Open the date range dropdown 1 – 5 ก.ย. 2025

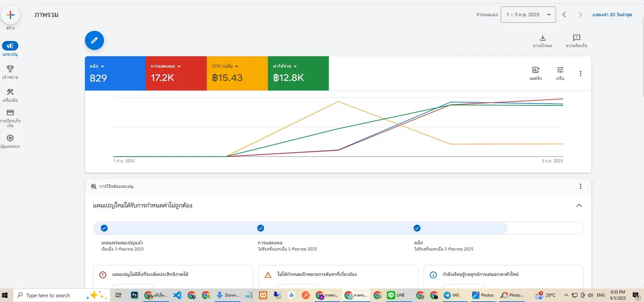coord(528,15)
